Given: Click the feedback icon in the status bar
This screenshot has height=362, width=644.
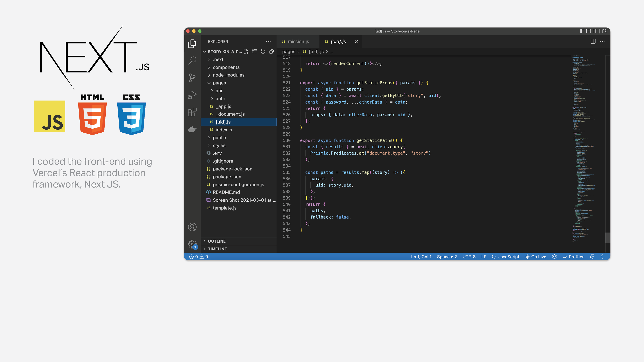Looking at the screenshot, I should pos(592,257).
